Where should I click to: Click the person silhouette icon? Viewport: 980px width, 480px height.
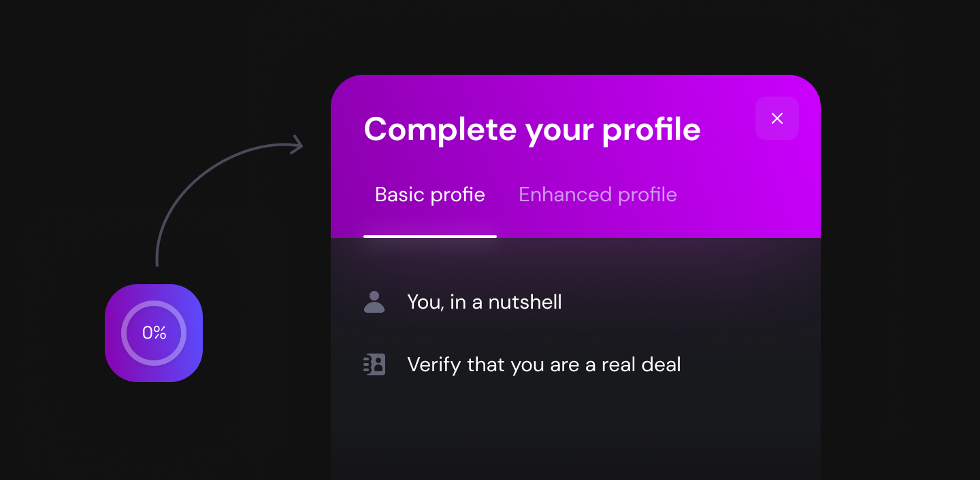coord(374,302)
